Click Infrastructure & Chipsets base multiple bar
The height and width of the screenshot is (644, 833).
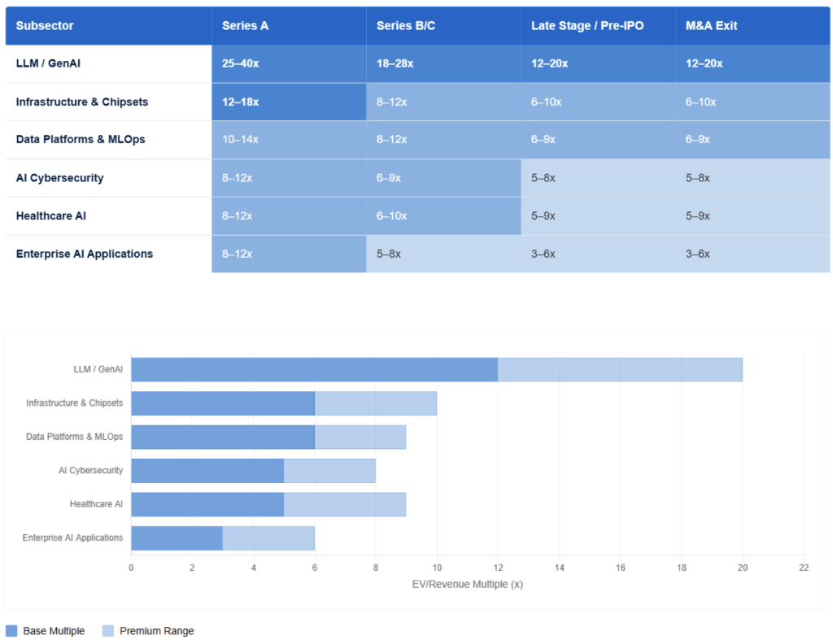pos(223,403)
